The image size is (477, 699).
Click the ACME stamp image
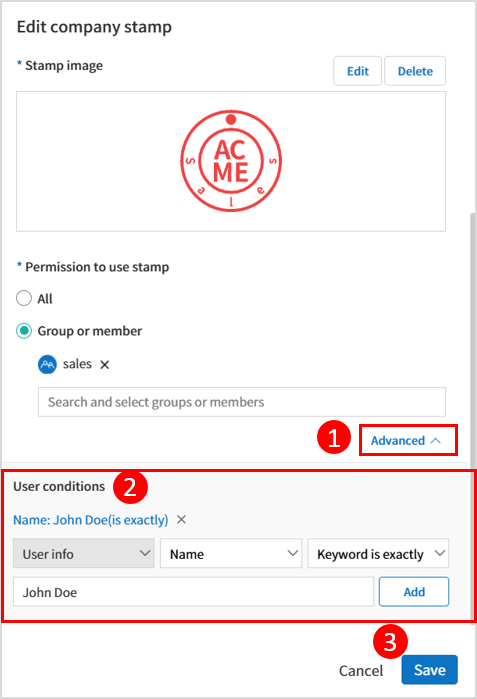[x=231, y=161]
